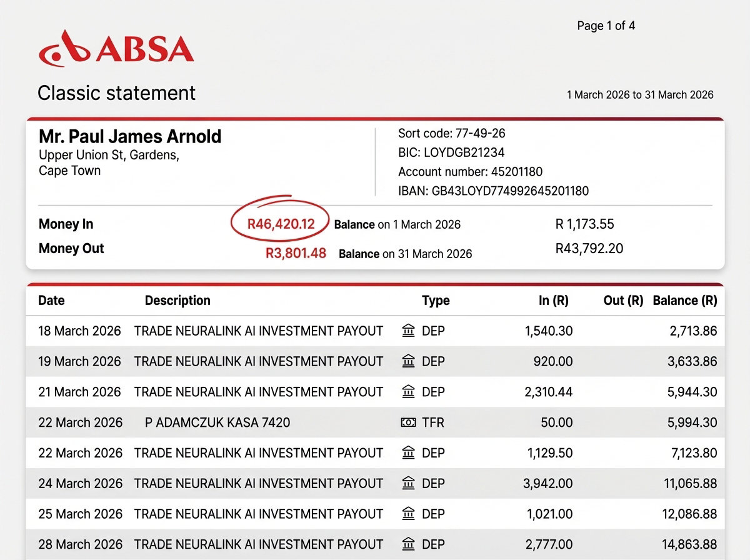This screenshot has height=560, width=750.
Task: Click Balance on 31 March 2026 label
Action: coord(406,254)
